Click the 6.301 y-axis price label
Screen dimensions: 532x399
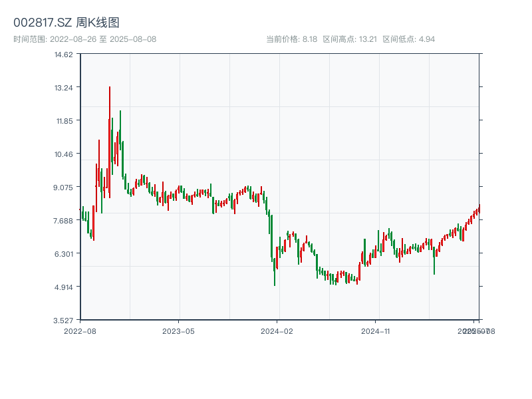pos(64,254)
